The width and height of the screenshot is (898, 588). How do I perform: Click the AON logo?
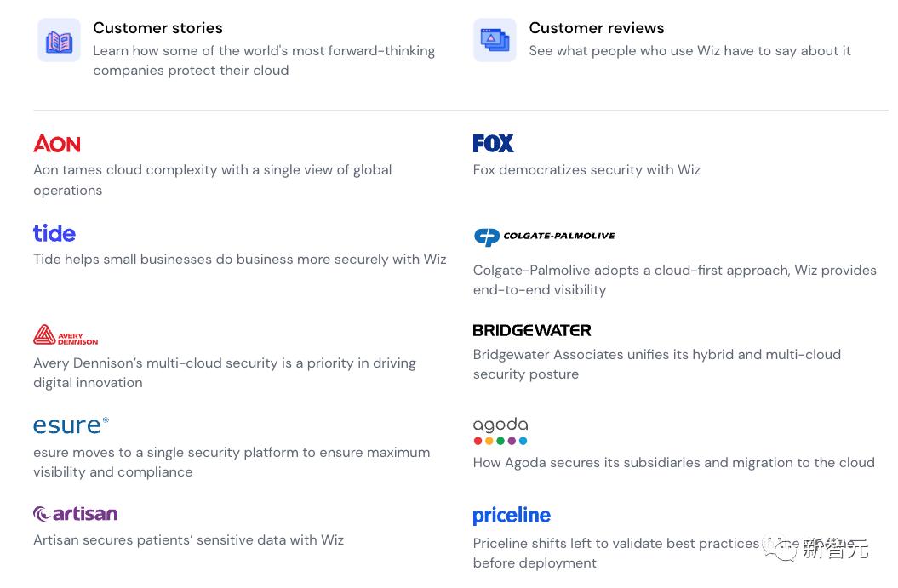[57, 144]
